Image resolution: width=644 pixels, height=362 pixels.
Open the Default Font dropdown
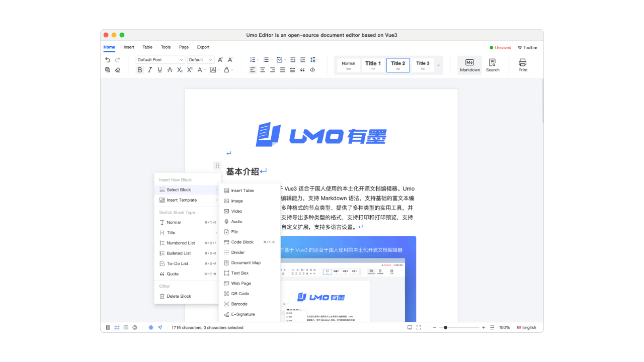[x=160, y=59]
